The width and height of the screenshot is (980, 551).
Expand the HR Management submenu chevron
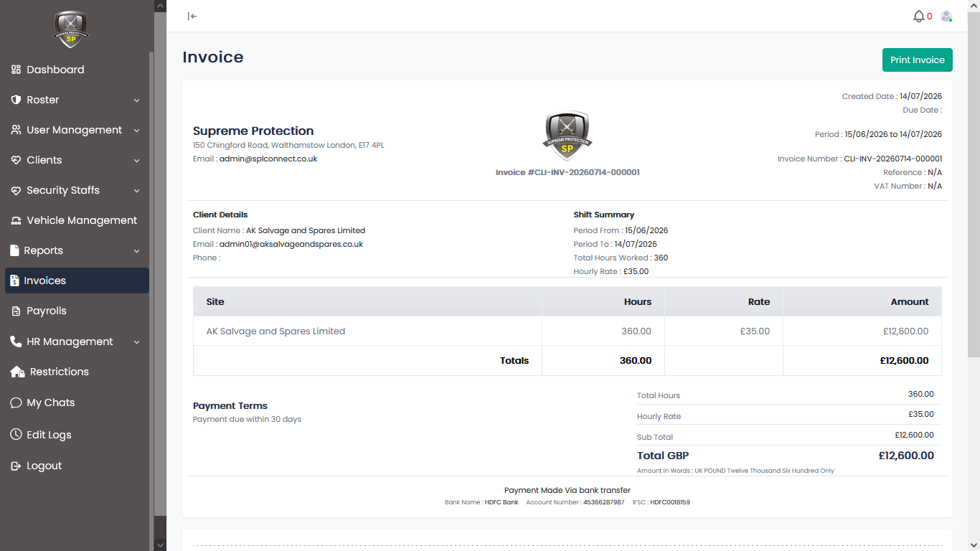pyautogui.click(x=136, y=342)
